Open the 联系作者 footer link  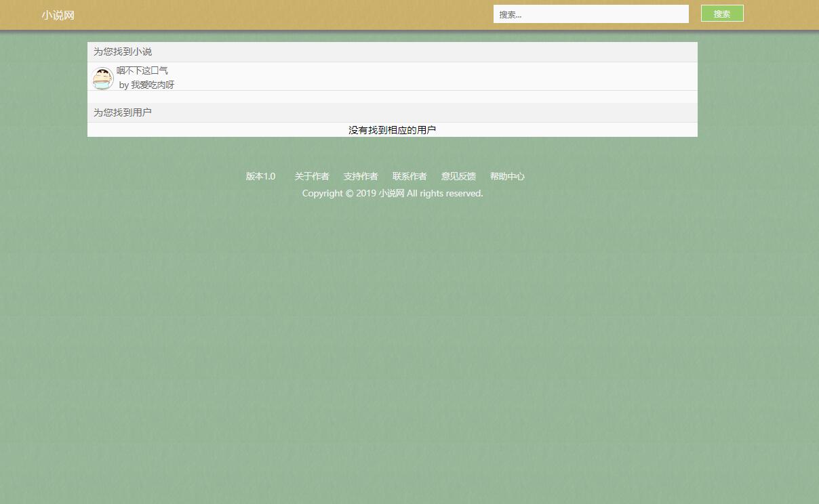coord(409,176)
